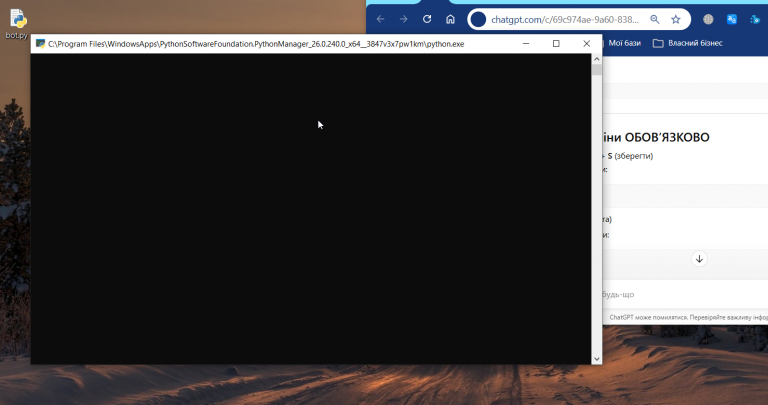Go back in the browser window

381,19
